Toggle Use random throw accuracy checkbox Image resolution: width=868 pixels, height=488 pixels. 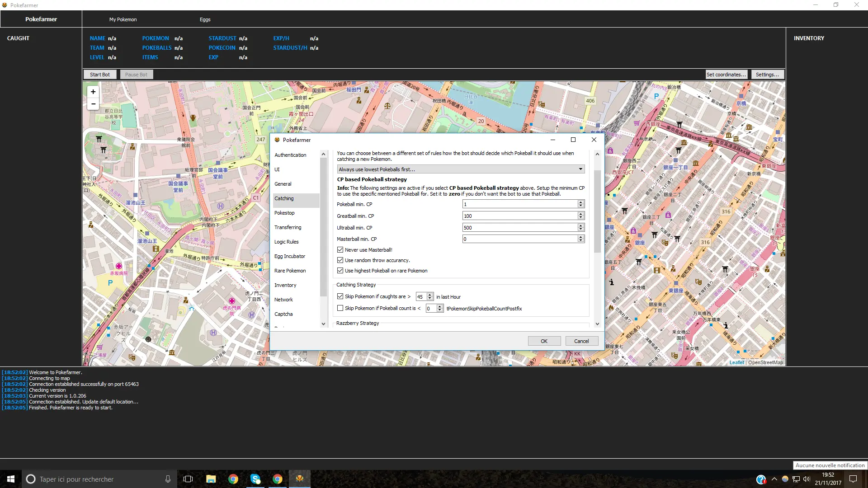[340, 260]
